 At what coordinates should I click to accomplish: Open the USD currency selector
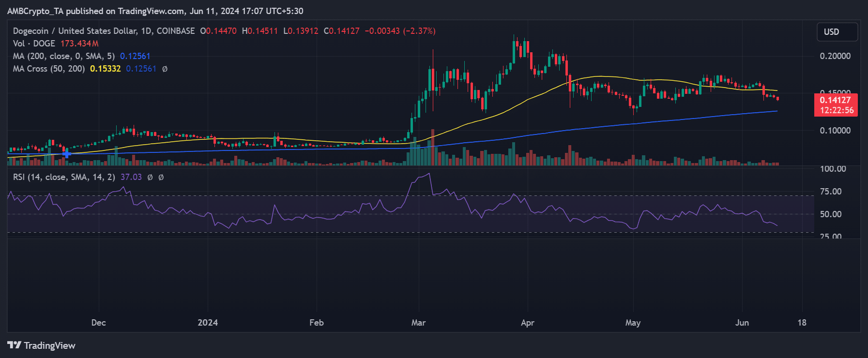[x=837, y=32]
